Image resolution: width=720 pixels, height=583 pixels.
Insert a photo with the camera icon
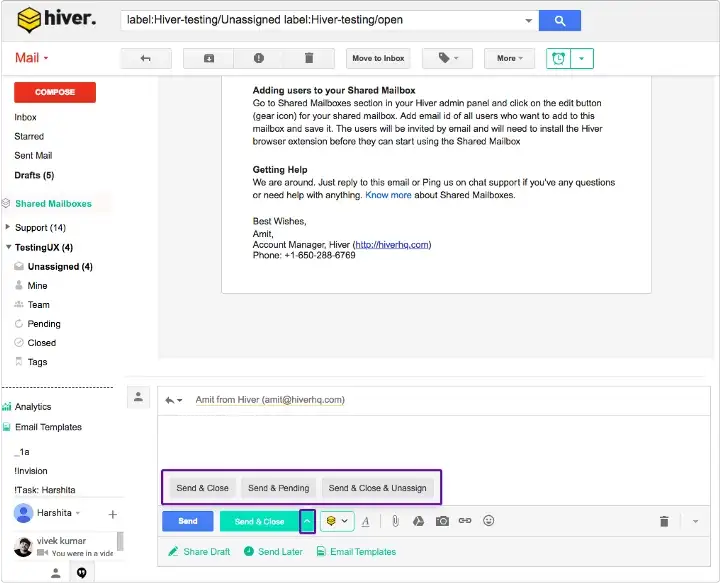[x=442, y=521]
